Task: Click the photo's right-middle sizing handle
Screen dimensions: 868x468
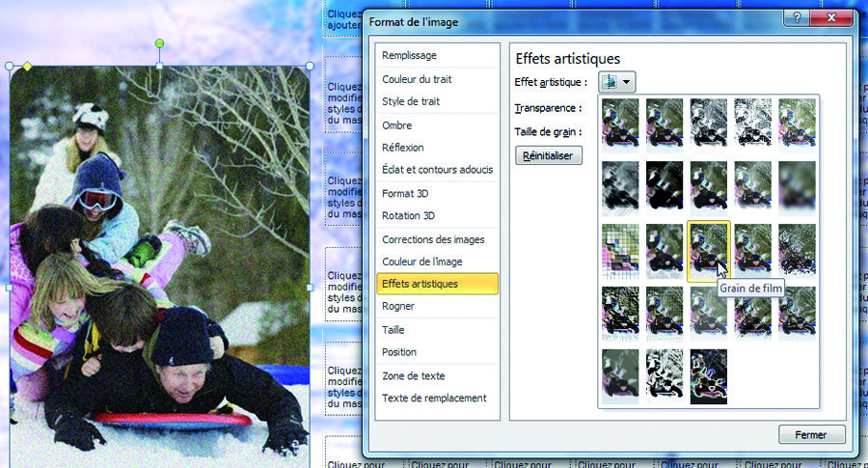Action: point(310,288)
